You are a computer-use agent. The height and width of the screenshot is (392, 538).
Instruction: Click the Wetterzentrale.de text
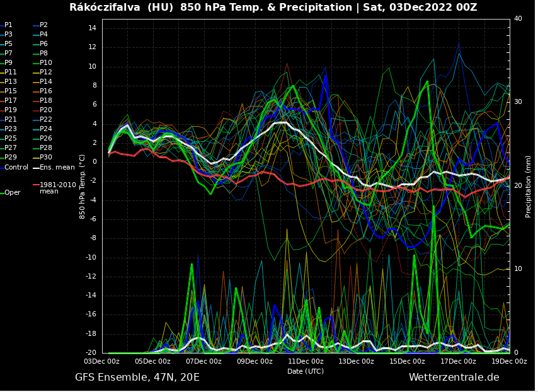[x=454, y=378]
